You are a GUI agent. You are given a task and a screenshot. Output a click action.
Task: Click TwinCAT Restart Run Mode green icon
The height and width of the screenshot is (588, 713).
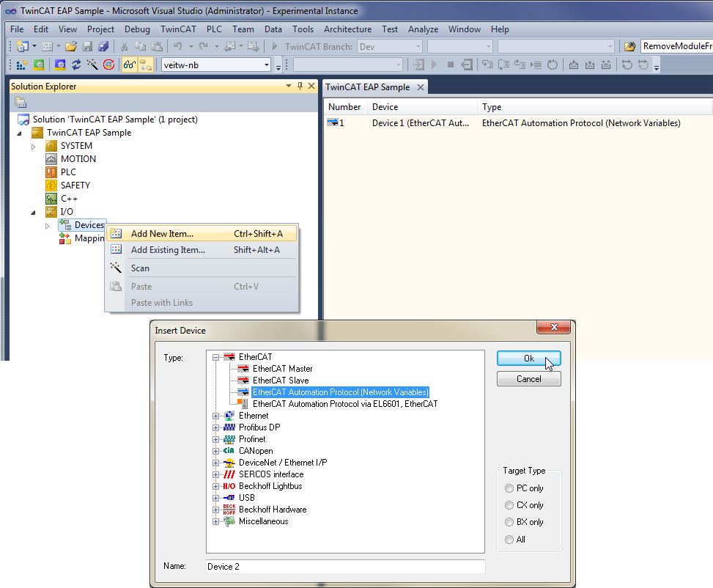(39, 65)
